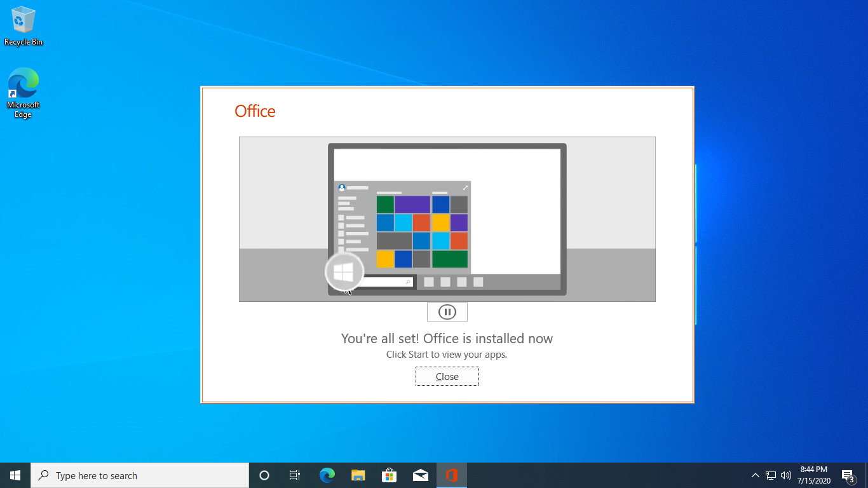Click "Click Start to view your apps." text
Viewport: 868px width, 488px height.
(447, 355)
